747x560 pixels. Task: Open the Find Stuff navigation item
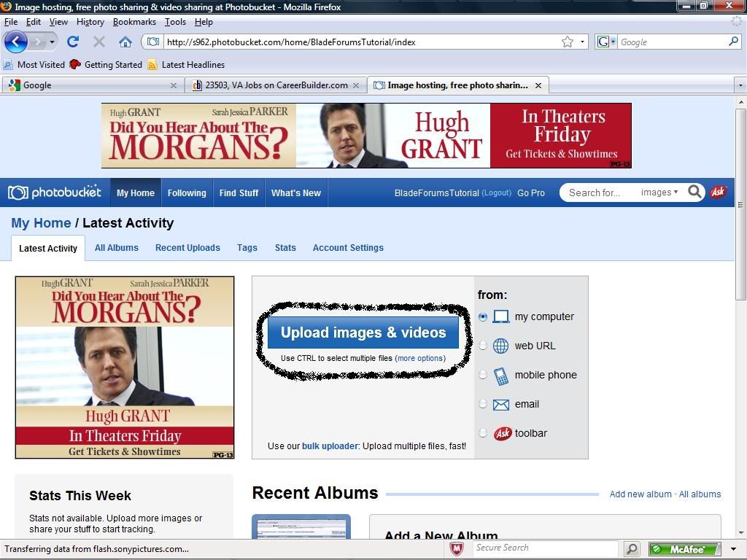[x=239, y=192]
